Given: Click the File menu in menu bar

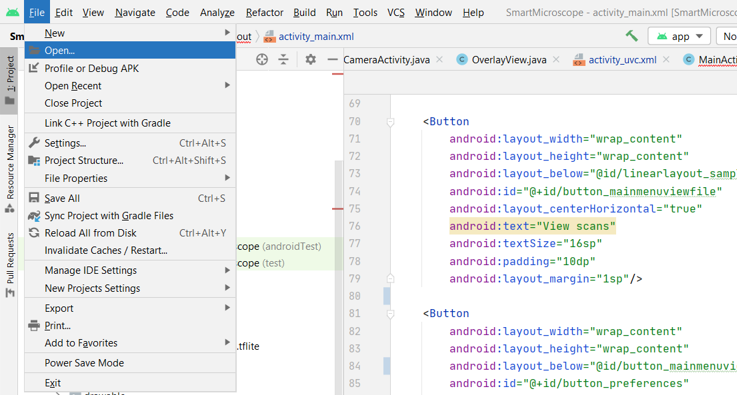Looking at the screenshot, I should 37,12.
